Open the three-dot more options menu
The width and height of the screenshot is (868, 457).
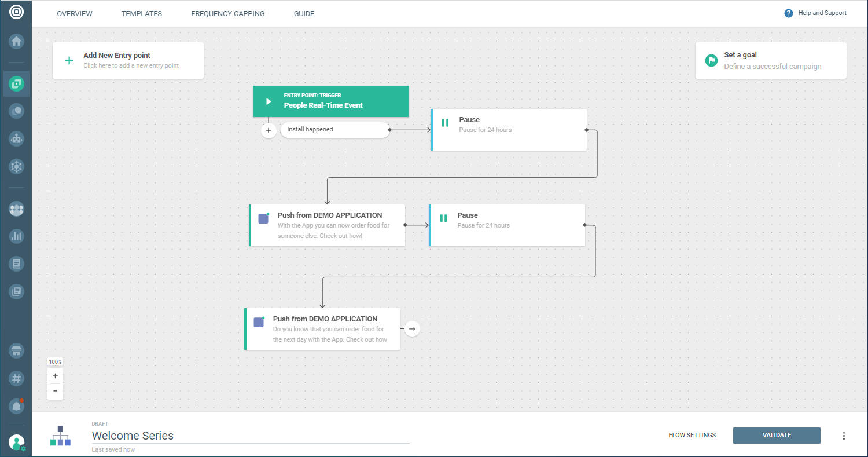tap(844, 436)
